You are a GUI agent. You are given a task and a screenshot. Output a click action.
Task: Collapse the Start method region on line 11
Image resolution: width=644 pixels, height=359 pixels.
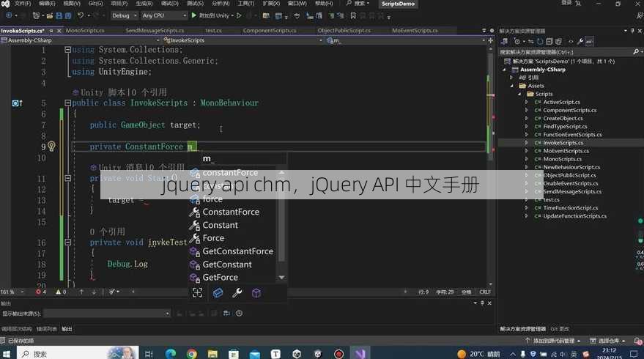(67, 178)
